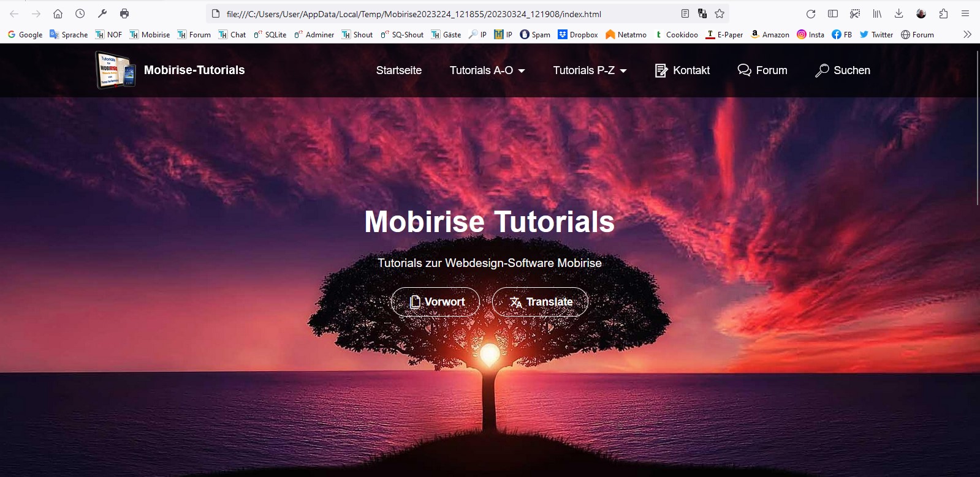Toggle the browser sidebar panel

(x=833, y=13)
